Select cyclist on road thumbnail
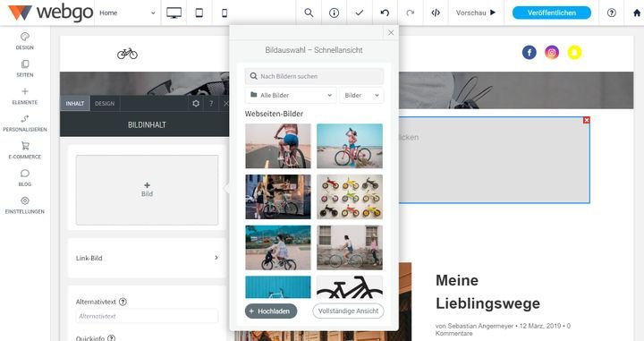 point(278,146)
